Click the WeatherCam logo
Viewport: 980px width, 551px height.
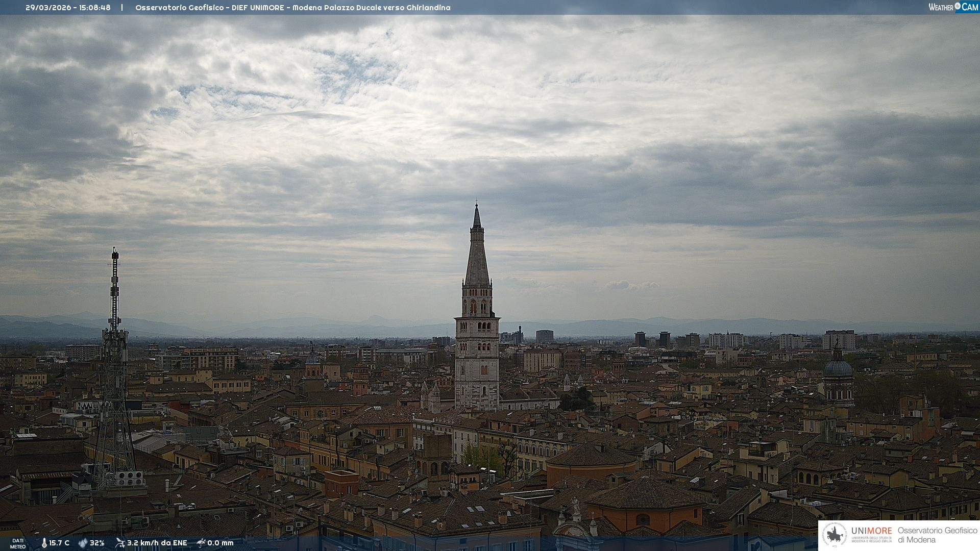pyautogui.click(x=953, y=7)
